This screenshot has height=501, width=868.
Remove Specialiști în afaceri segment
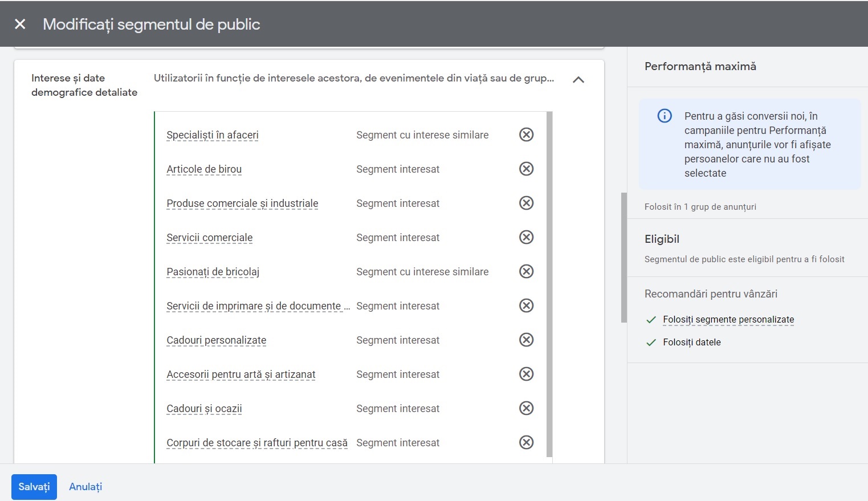coord(526,135)
